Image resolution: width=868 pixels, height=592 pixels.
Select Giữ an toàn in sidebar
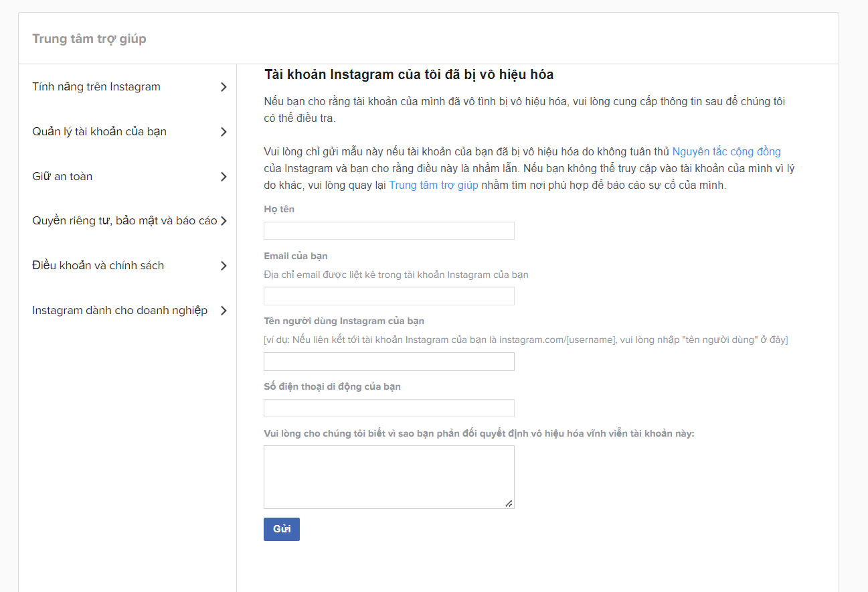click(62, 177)
